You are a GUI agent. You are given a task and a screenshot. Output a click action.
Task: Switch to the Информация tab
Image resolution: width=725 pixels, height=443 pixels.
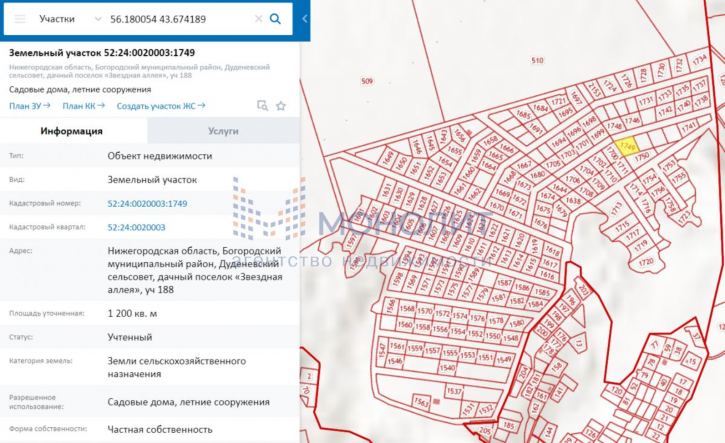(x=74, y=131)
